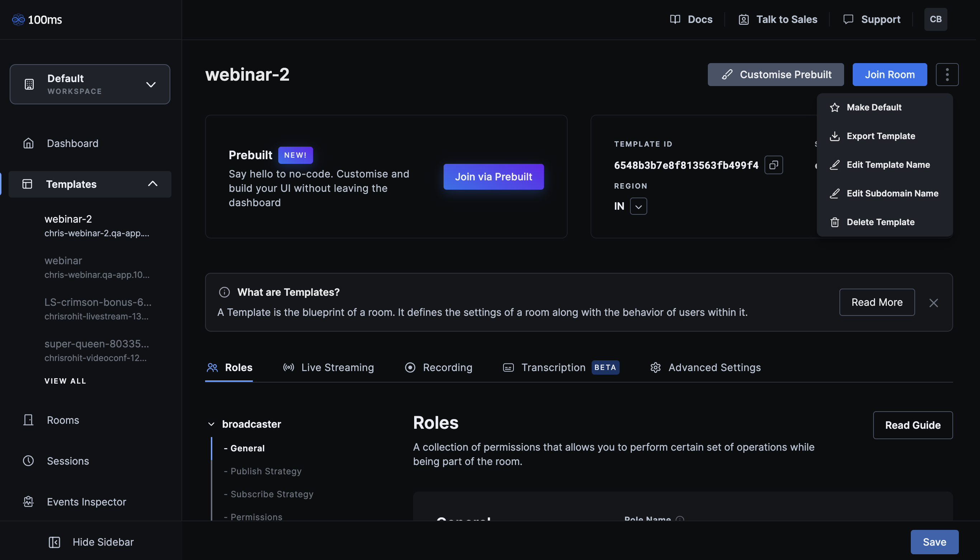Select Publish Strategy under broadcaster
Screen dimensions: 980x560
[265, 471]
